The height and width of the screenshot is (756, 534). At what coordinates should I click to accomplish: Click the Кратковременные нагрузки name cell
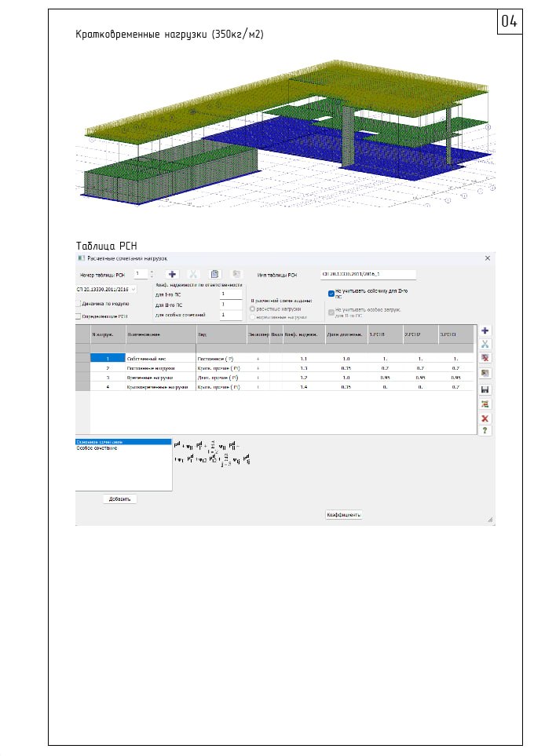161,387
